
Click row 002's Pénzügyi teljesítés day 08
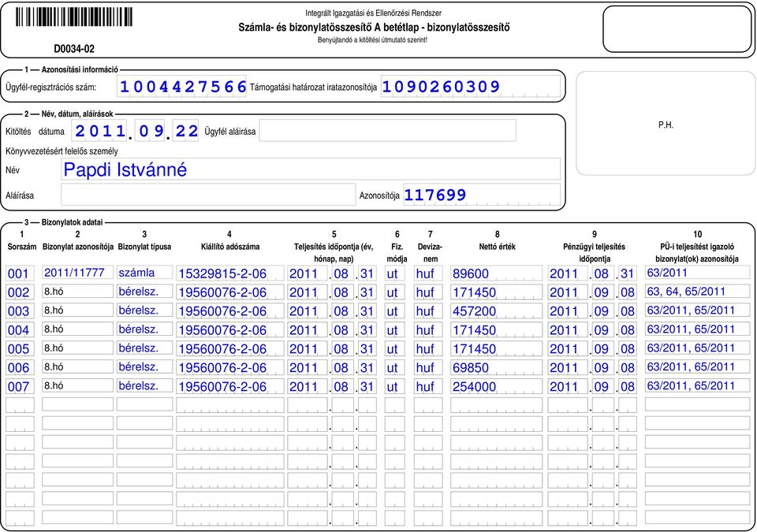coord(627,292)
